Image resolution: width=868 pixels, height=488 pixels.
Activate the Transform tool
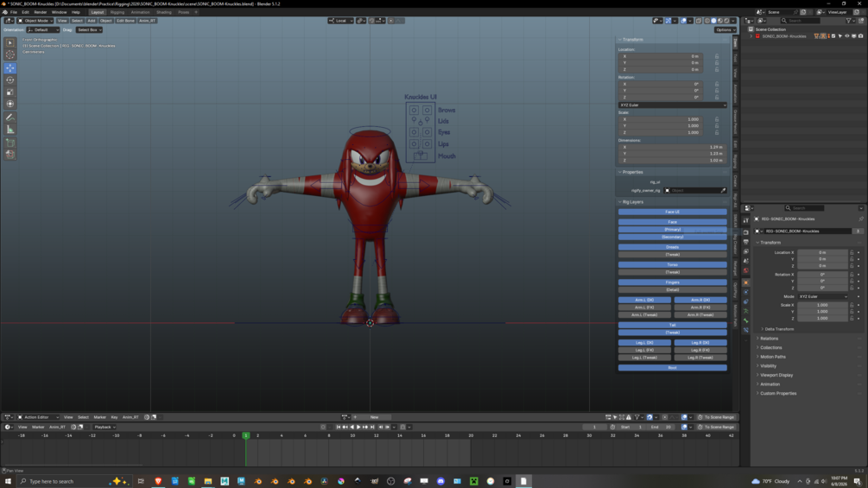click(10, 104)
